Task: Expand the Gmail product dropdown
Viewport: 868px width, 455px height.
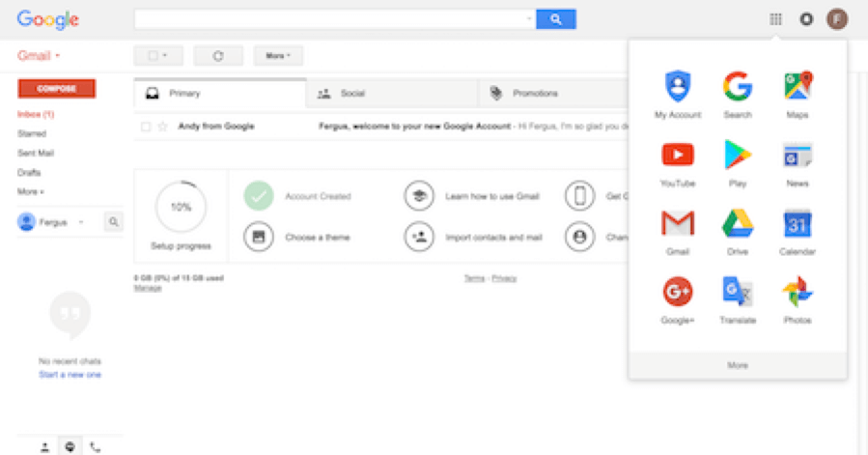Action: [x=39, y=55]
